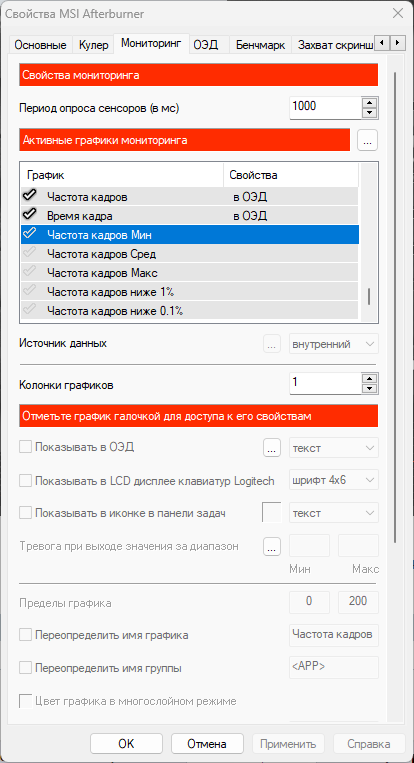Open the Захват скриншотов tab
This screenshot has width=414, height=763.
tap(335, 46)
